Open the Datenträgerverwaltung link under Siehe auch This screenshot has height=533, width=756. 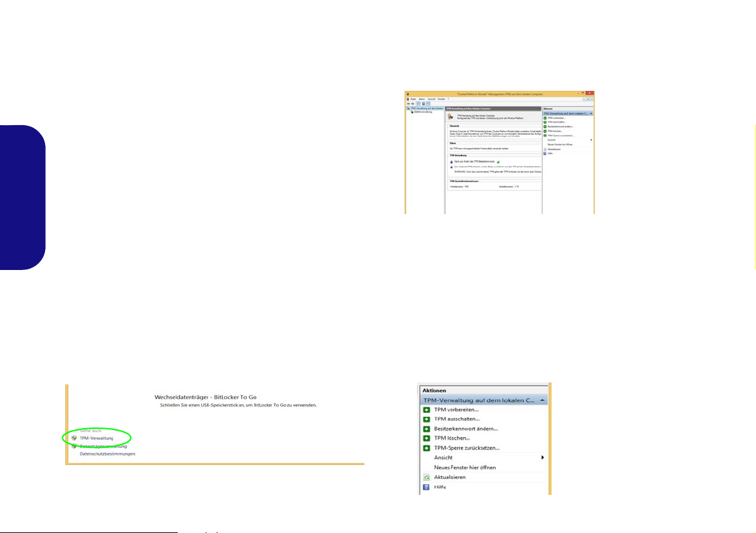[103, 446]
